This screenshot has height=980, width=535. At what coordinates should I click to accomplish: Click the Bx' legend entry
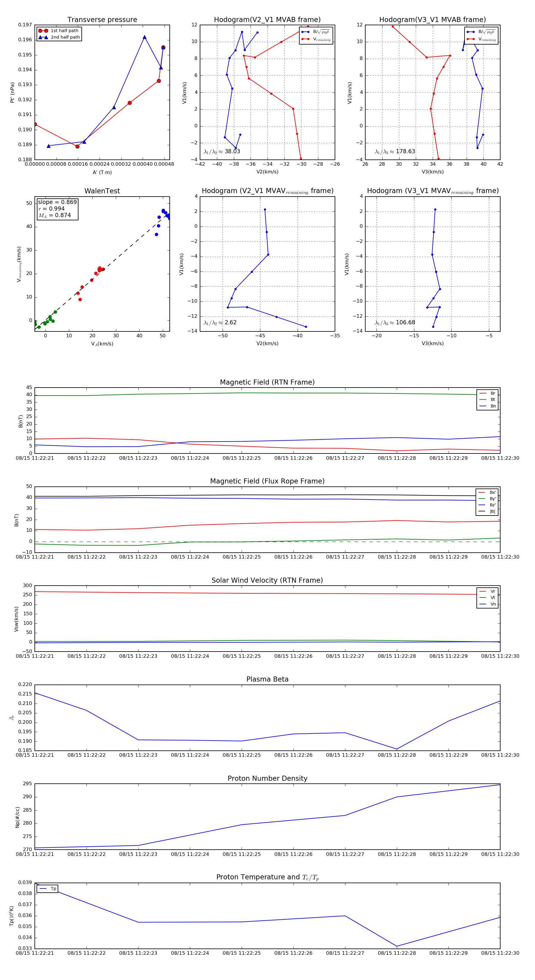[x=487, y=493]
